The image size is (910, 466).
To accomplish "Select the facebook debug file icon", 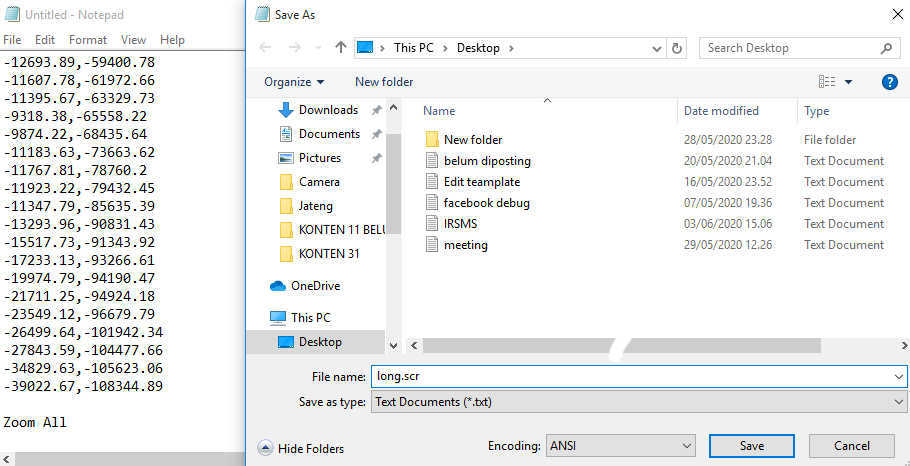I will [431, 203].
